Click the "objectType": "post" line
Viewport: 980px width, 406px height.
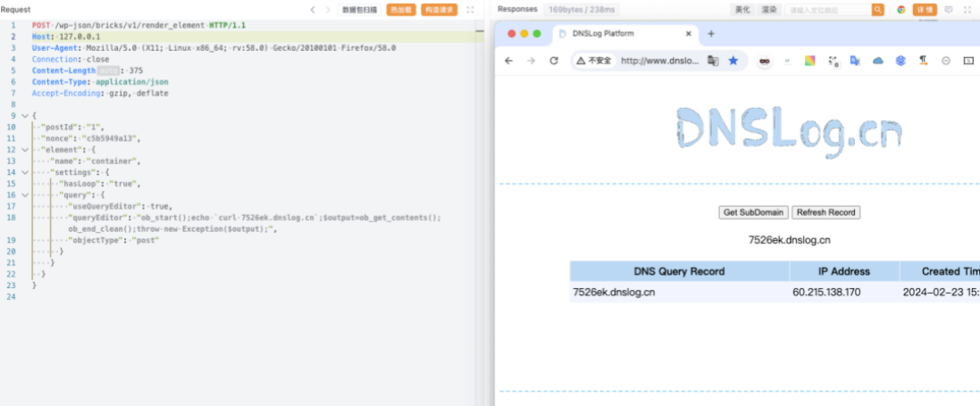pyautogui.click(x=113, y=241)
